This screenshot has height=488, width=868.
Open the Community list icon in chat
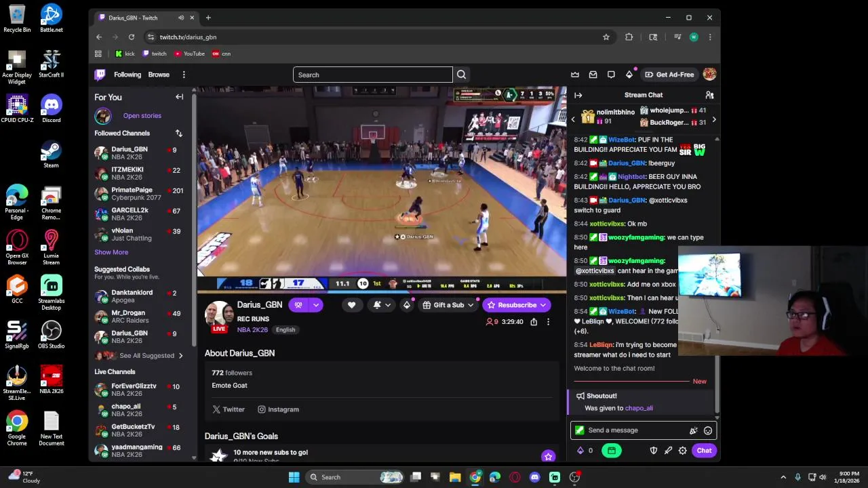point(709,95)
